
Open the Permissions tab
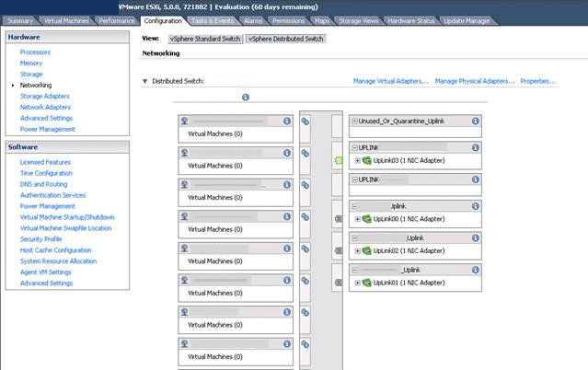(x=288, y=21)
